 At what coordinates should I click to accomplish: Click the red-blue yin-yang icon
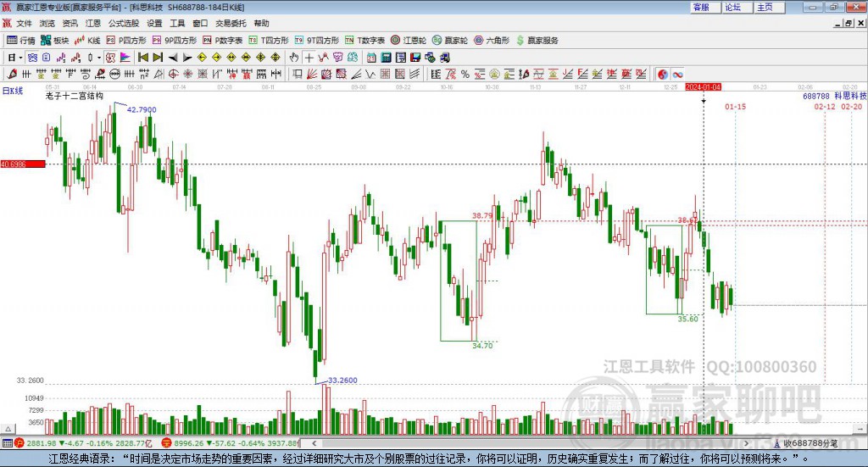tap(663, 74)
